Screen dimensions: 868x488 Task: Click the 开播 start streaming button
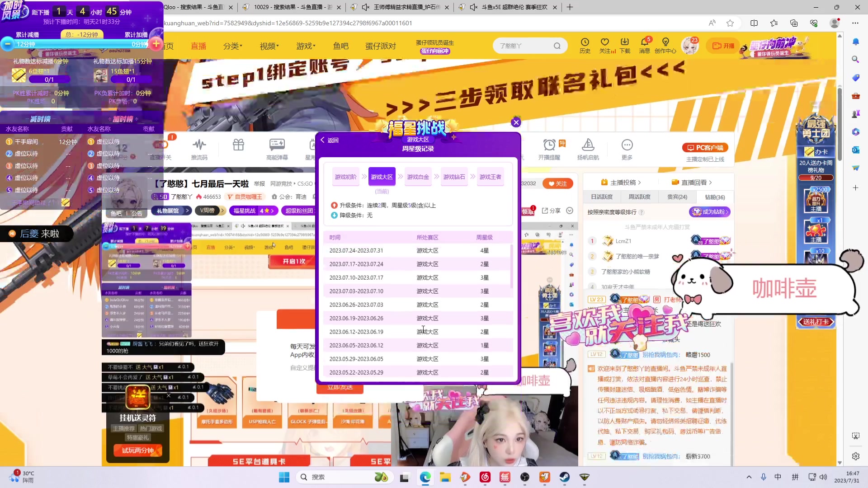[723, 46]
